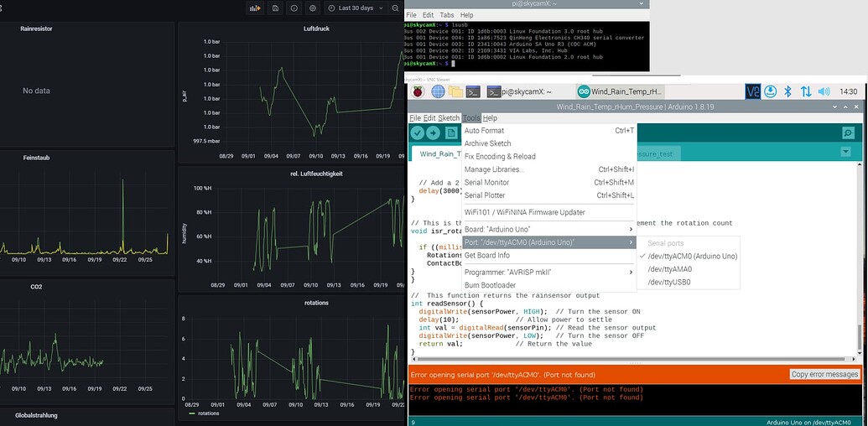Screen dimensions: 868x426
Task: Open the terminal Help menu
Action: pos(466,15)
